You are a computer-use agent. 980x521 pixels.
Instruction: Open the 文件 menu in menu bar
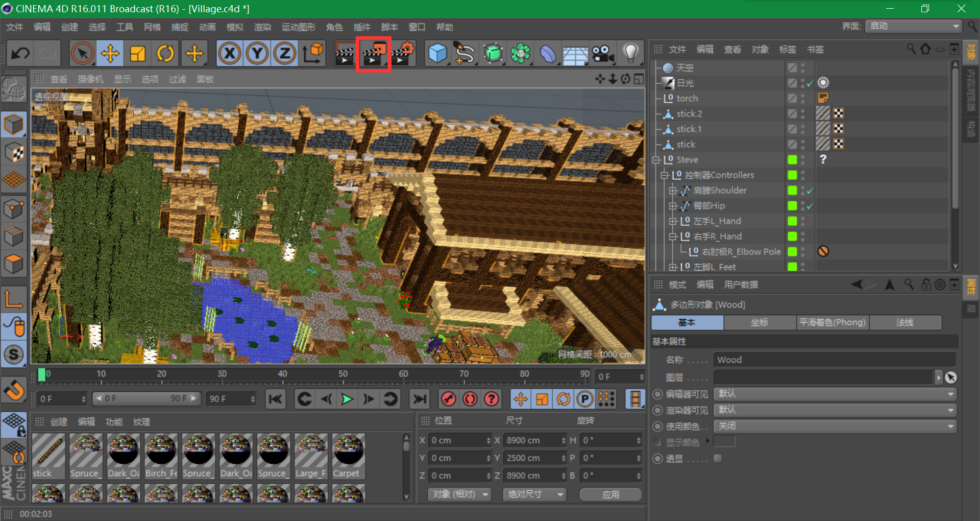coord(14,27)
